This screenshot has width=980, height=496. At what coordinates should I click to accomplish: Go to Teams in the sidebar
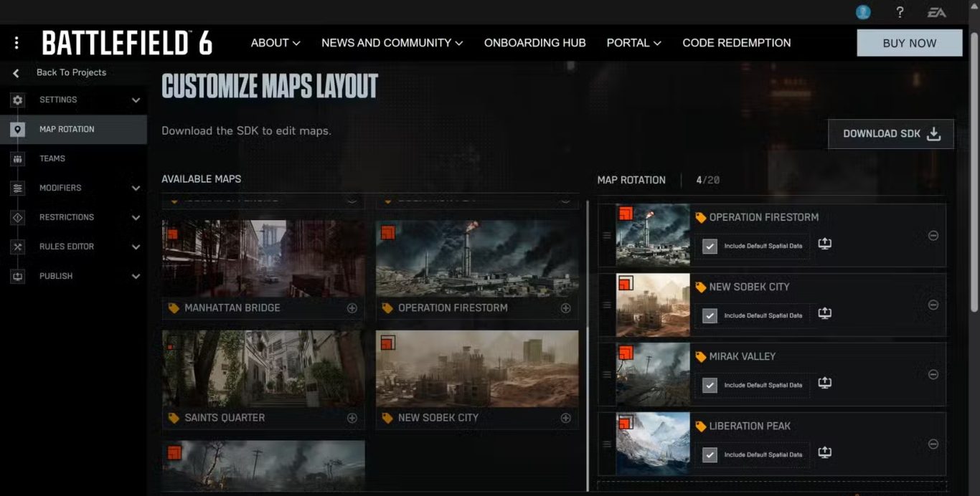(x=52, y=158)
